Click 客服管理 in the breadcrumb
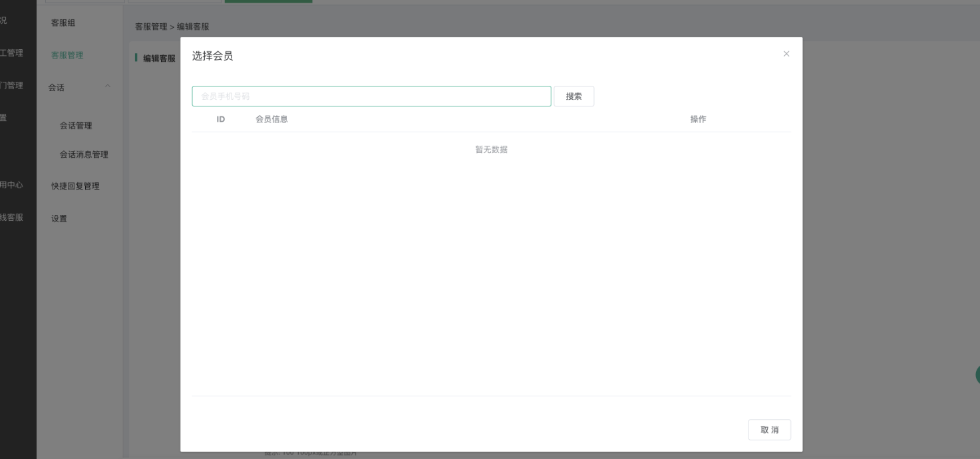Image resolution: width=980 pixels, height=459 pixels. [x=151, y=27]
